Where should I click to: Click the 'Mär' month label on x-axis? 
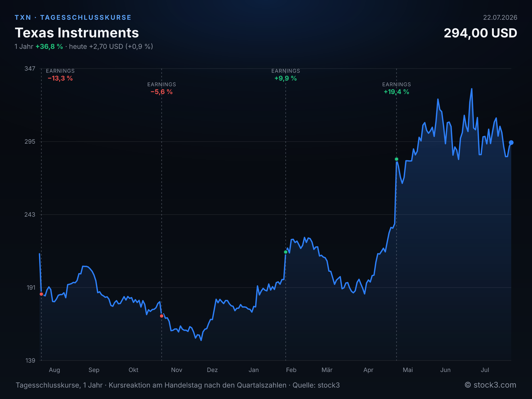(x=327, y=370)
